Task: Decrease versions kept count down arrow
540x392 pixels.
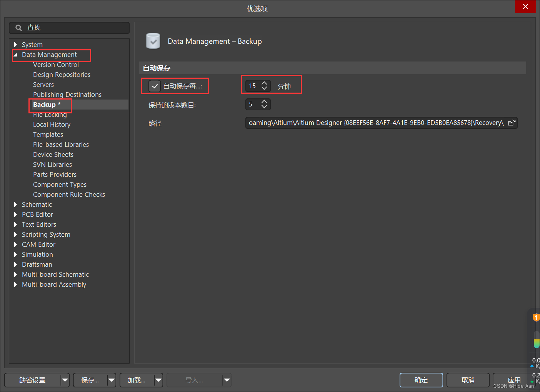Action: (264, 107)
